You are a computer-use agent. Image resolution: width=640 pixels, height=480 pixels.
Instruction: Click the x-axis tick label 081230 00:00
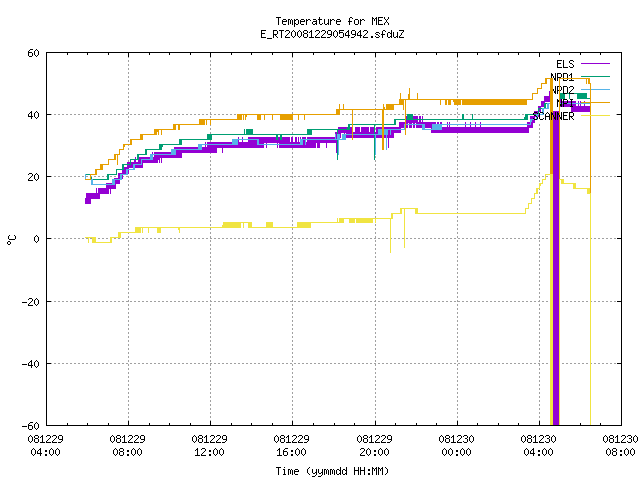click(x=456, y=446)
